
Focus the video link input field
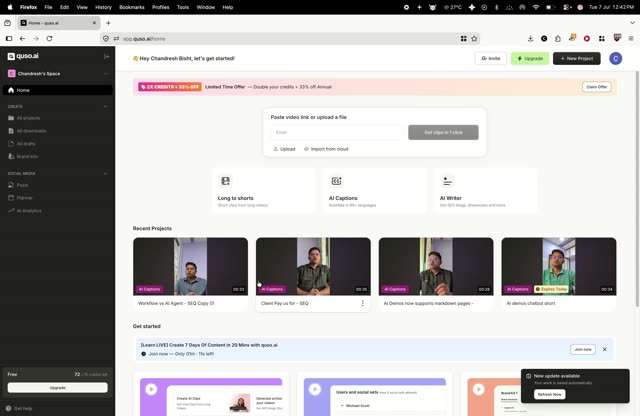click(x=337, y=132)
